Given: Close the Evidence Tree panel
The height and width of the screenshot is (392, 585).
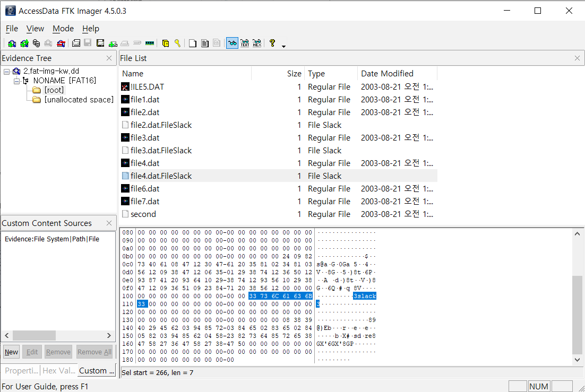Looking at the screenshot, I should pyautogui.click(x=109, y=58).
